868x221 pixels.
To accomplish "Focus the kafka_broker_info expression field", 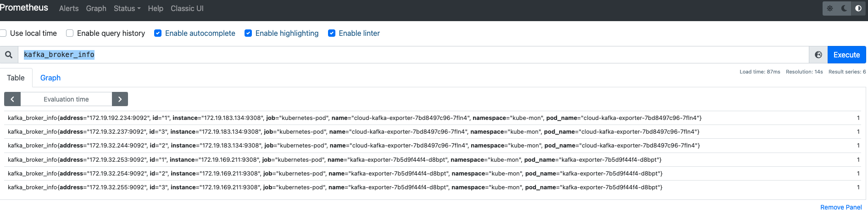I will [413, 55].
